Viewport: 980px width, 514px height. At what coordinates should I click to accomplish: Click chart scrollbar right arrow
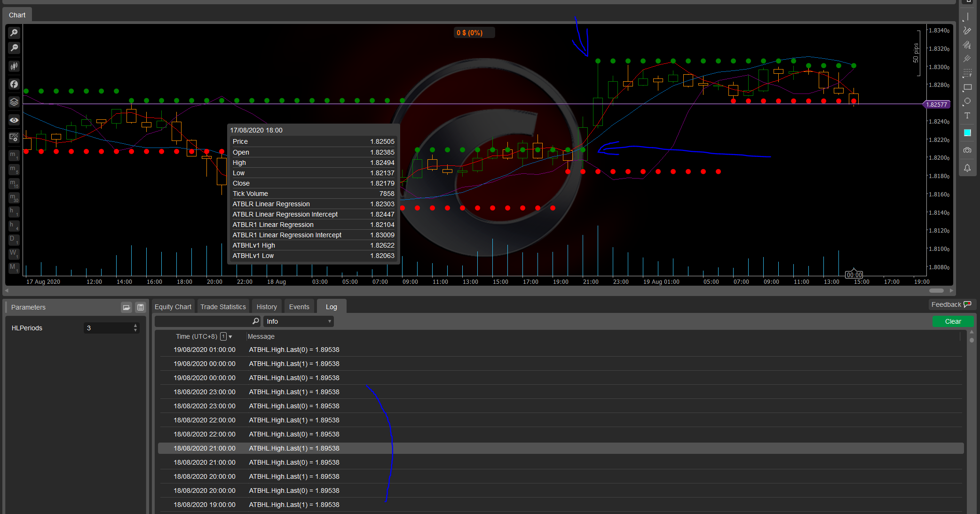(951, 290)
